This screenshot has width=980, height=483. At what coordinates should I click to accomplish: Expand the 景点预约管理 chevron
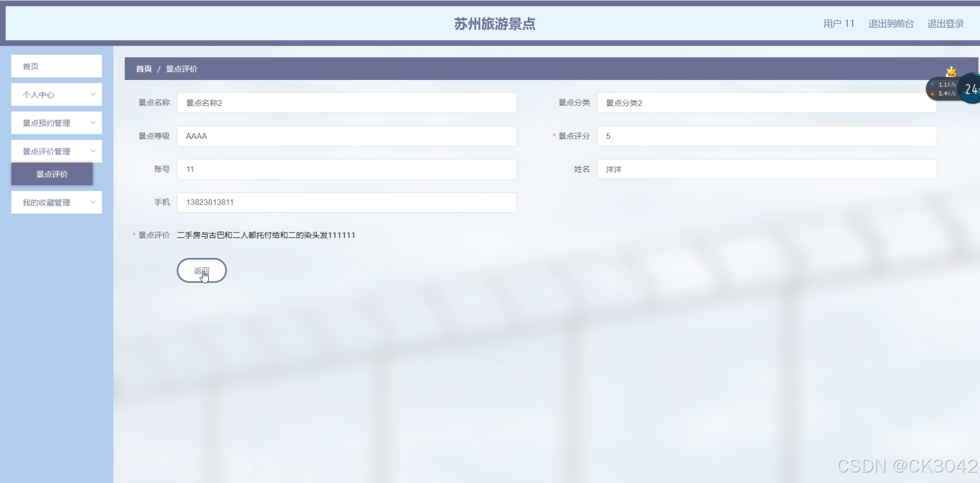[93, 123]
